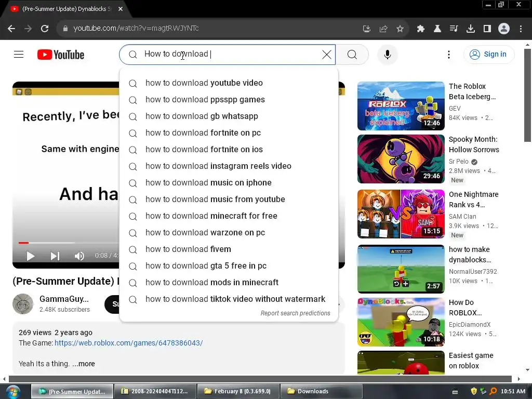Start voice search with the microphone icon
The height and width of the screenshot is (399, 532).
point(388,54)
